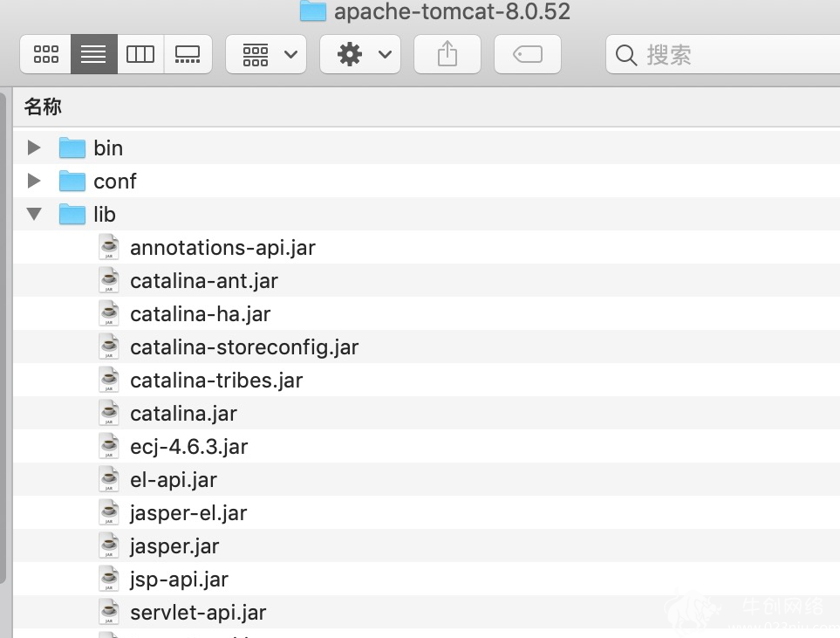
Task: Focus the 搜索 search field
Action: [722, 54]
